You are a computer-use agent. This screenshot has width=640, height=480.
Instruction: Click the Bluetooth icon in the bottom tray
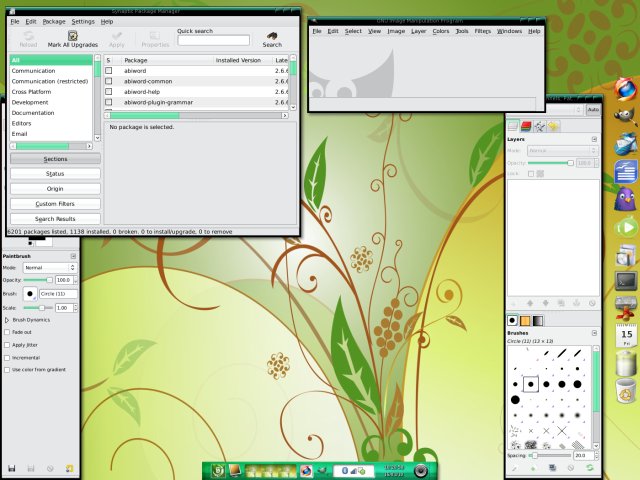click(344, 471)
